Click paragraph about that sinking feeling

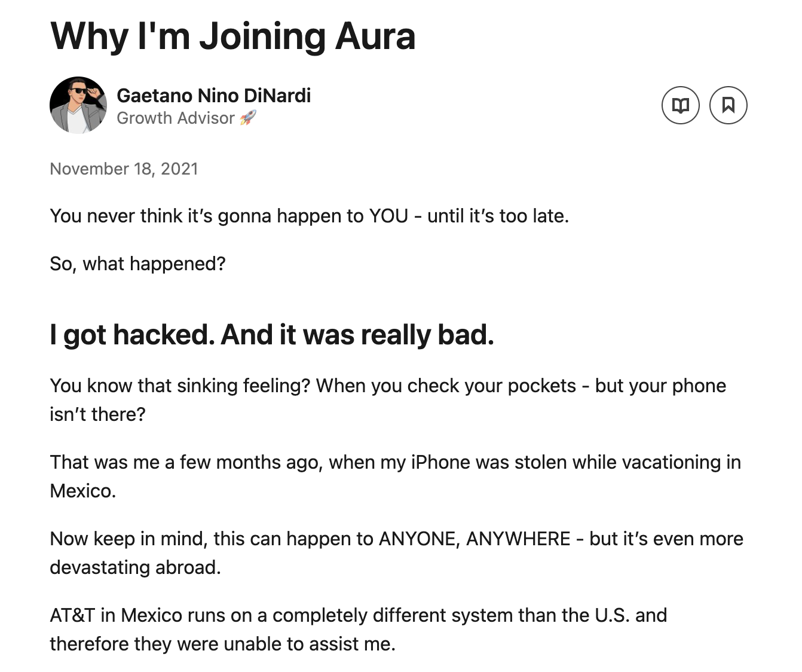point(388,400)
